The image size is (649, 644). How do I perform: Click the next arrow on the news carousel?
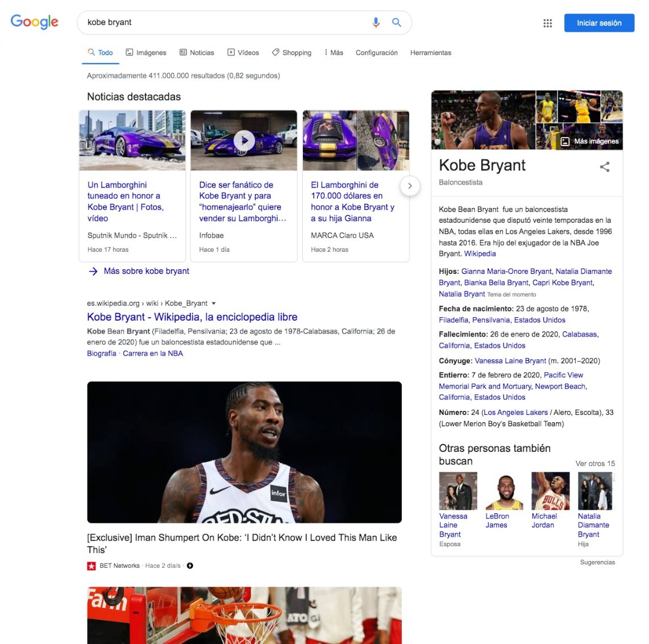tap(410, 186)
